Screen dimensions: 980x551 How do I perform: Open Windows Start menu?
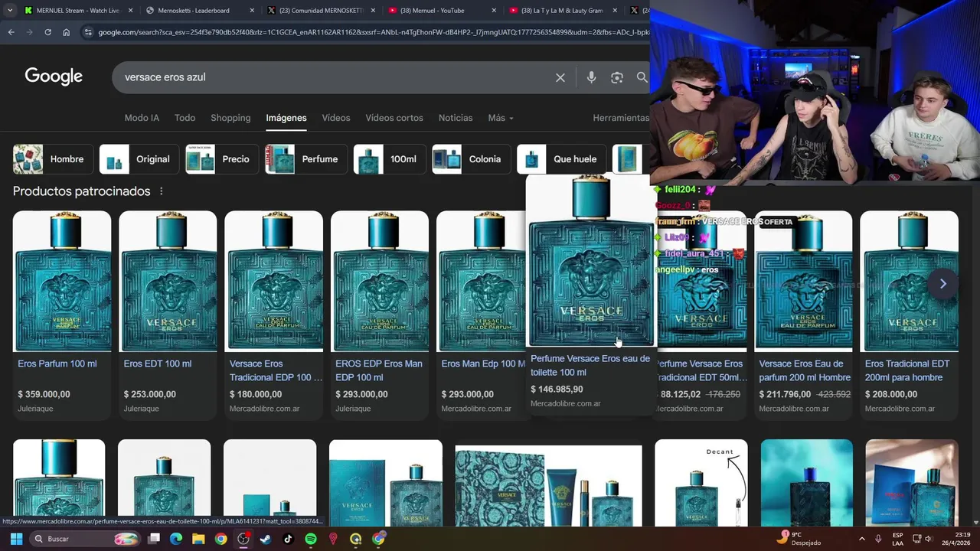click(x=16, y=539)
